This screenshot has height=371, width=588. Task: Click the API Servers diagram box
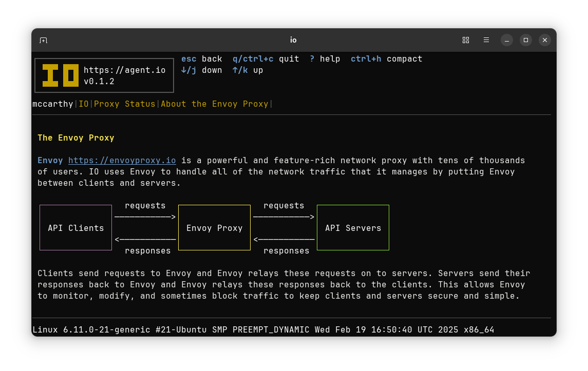click(353, 227)
